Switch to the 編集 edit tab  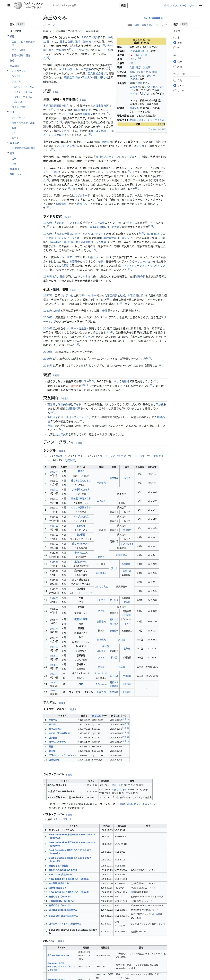[x=137, y=25]
